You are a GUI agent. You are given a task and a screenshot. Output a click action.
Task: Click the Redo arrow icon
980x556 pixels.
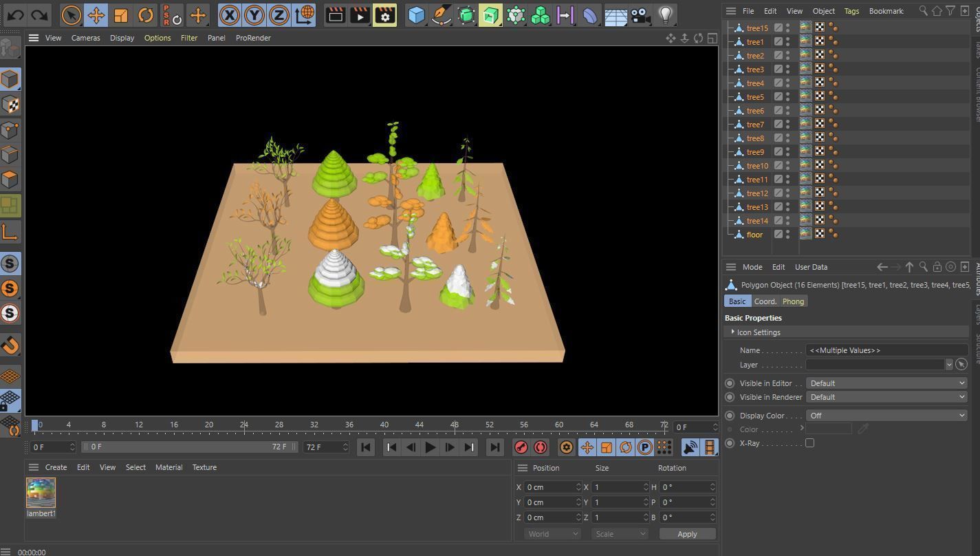point(40,14)
